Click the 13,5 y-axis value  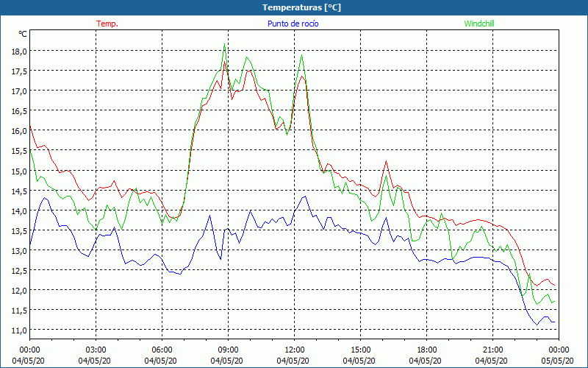pos(19,230)
